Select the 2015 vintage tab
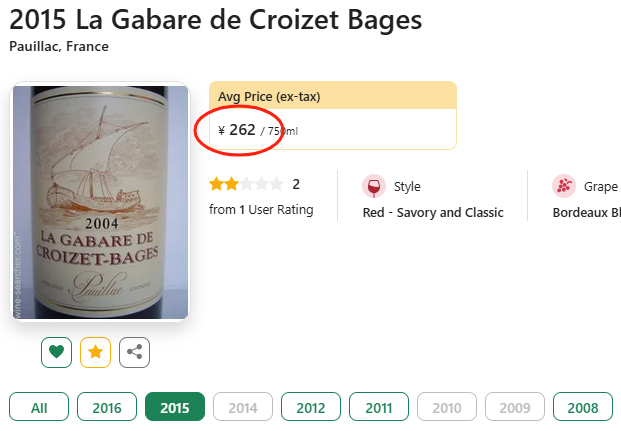This screenshot has width=621, height=431. tap(175, 408)
